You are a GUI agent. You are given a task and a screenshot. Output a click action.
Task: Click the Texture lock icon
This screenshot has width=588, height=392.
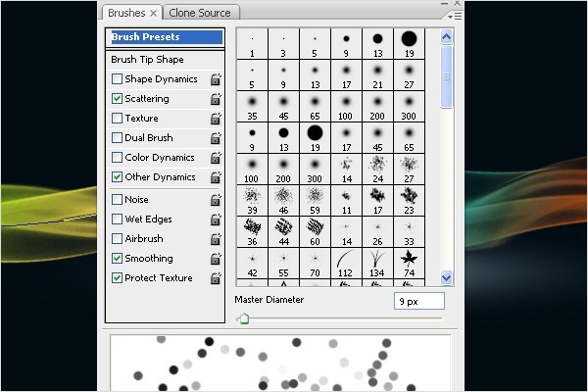[x=216, y=119]
